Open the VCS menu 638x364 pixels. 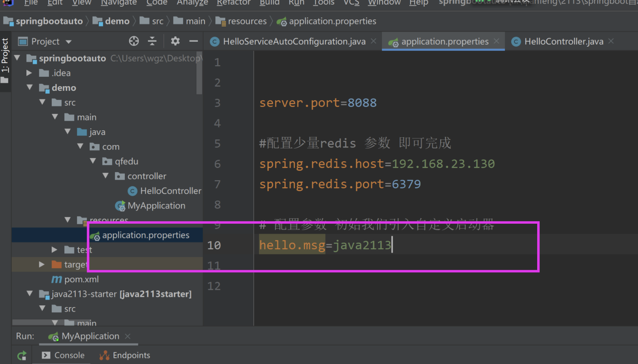click(351, 2)
